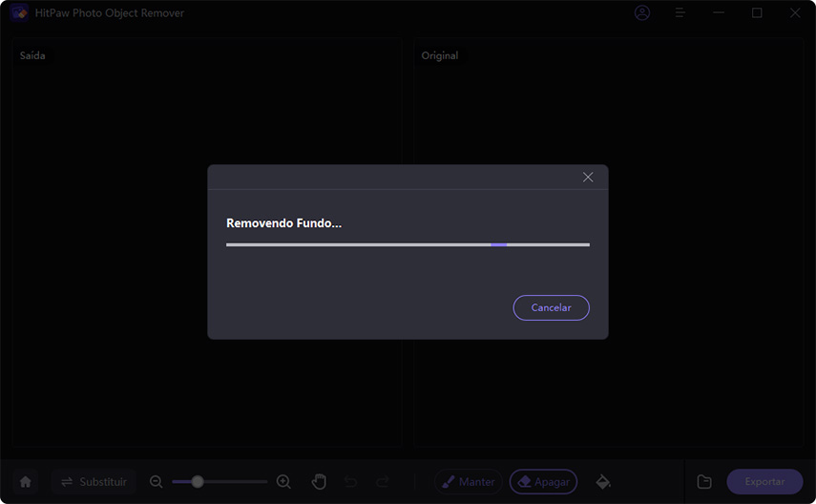Image resolution: width=816 pixels, height=504 pixels.
Task: Redo the last action
Action: [383, 482]
